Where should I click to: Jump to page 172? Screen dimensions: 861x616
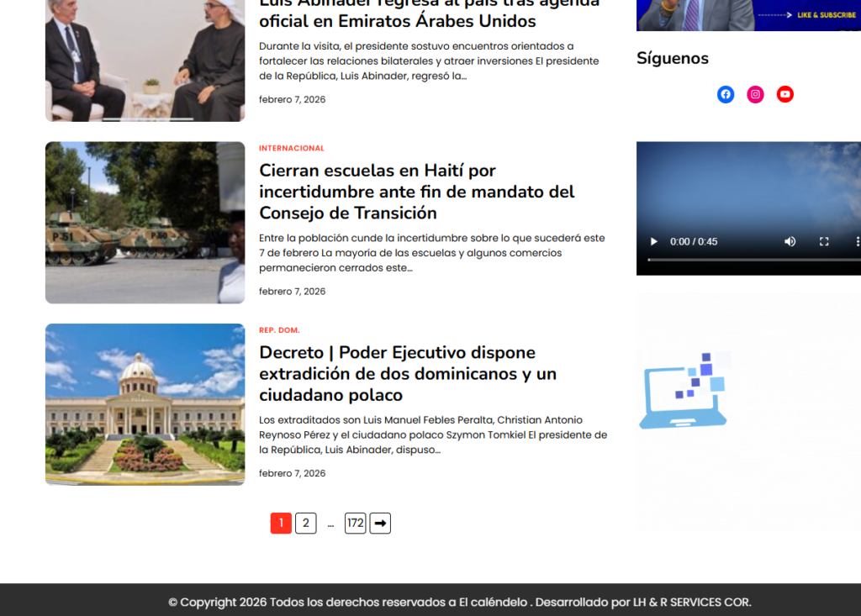click(355, 524)
